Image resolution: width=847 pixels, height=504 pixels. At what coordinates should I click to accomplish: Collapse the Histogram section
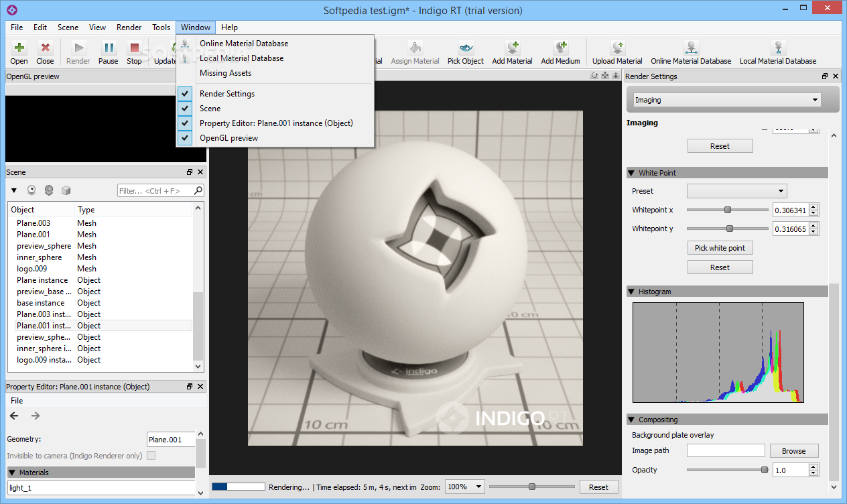click(631, 292)
